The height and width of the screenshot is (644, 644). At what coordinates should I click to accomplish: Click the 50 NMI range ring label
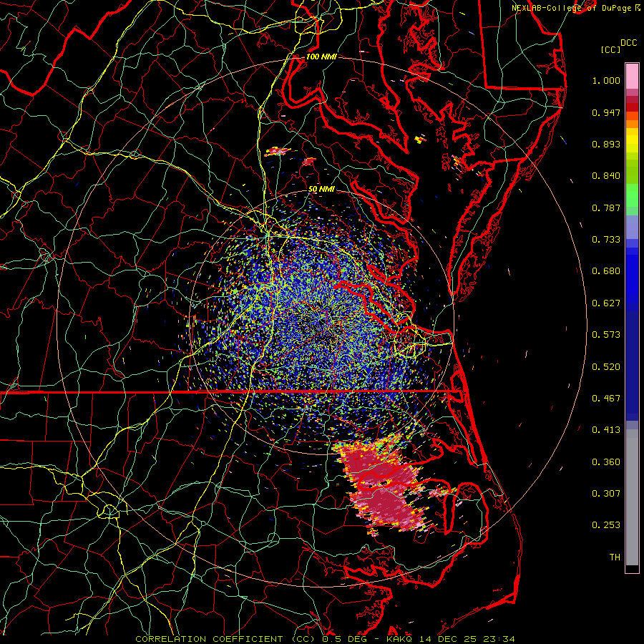321,189
